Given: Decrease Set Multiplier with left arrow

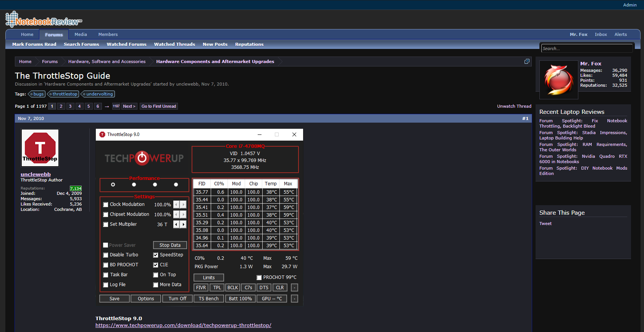Looking at the screenshot, I should point(176,224).
